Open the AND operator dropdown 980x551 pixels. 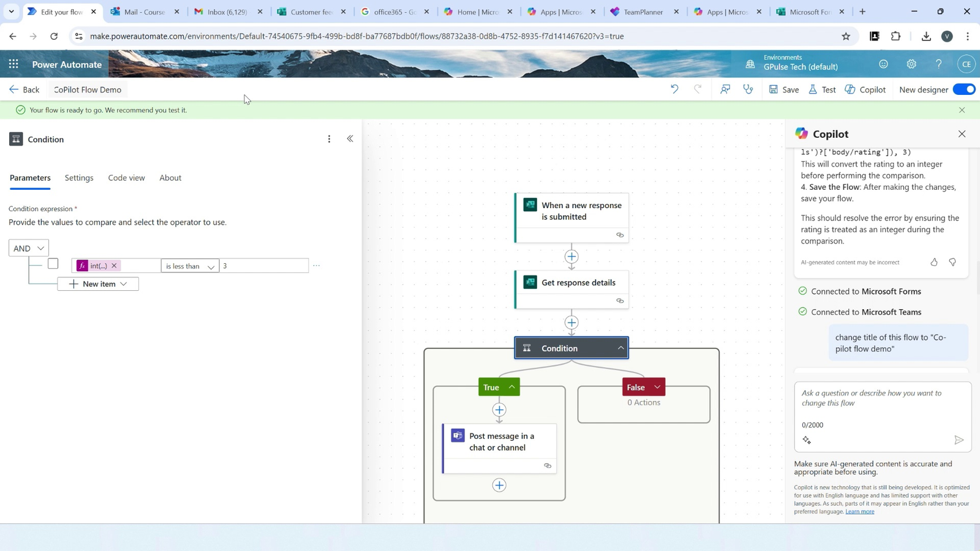point(29,248)
